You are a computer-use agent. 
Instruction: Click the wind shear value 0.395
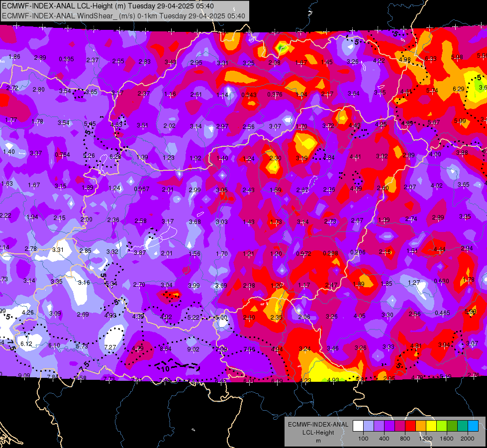click(x=67, y=59)
